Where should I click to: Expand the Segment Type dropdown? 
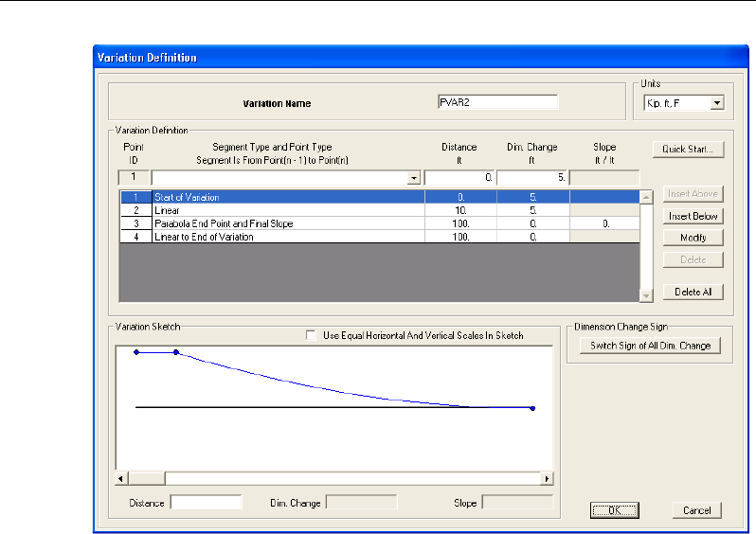point(412,177)
